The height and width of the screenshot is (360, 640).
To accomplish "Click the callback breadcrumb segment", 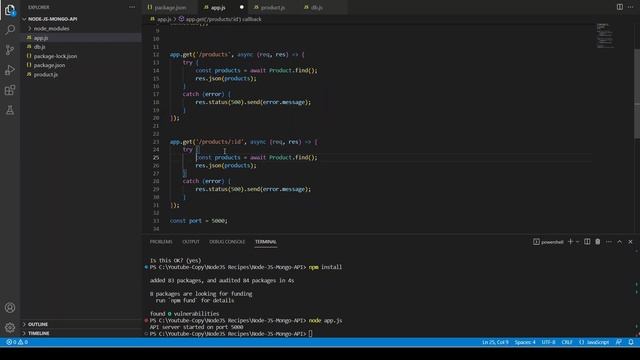I will pos(220,19).
